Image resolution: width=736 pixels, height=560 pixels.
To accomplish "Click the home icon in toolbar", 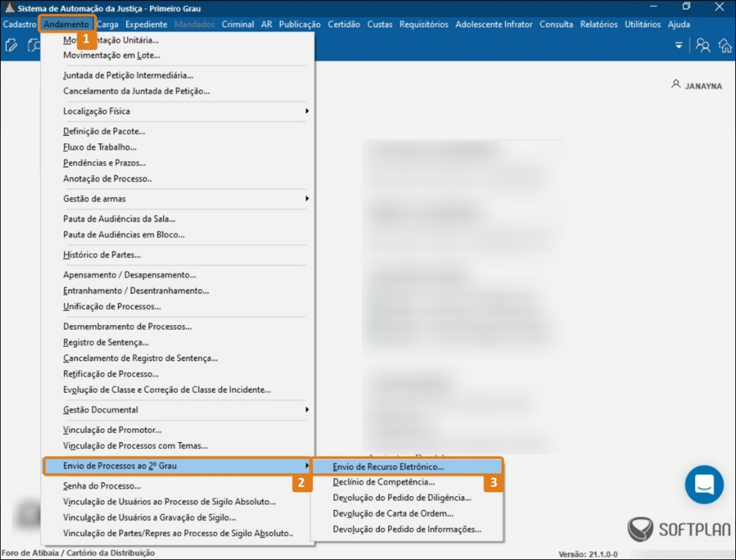I will (x=725, y=45).
